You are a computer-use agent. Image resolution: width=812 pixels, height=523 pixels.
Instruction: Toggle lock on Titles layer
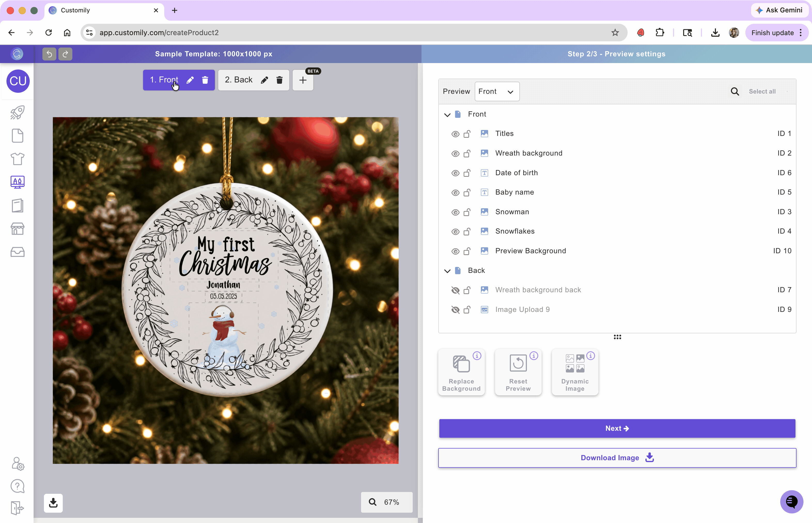pyautogui.click(x=467, y=134)
